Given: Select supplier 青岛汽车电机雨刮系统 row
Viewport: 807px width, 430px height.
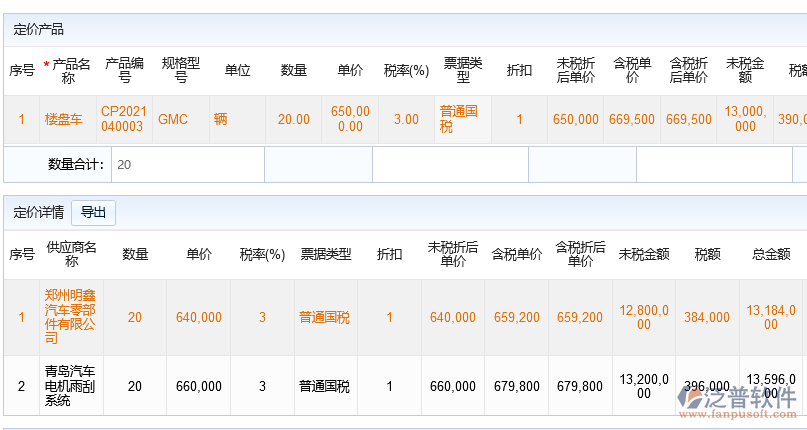Looking at the screenshot, I should click(70, 385).
